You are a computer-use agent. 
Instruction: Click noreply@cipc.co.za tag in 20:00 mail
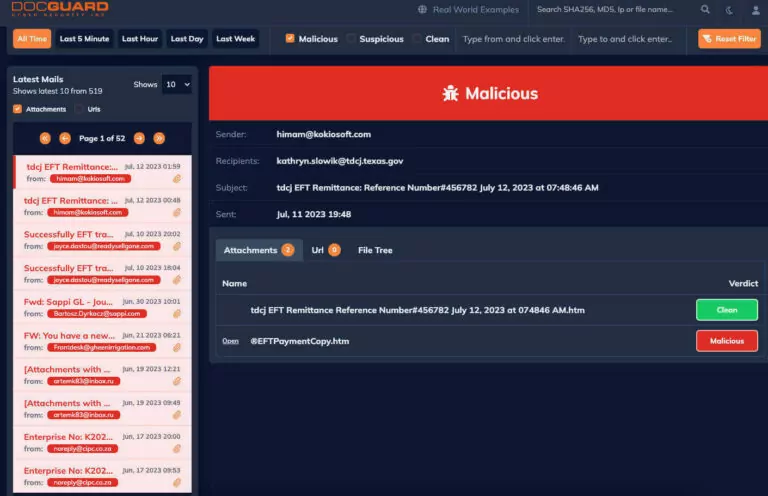tap(82, 449)
